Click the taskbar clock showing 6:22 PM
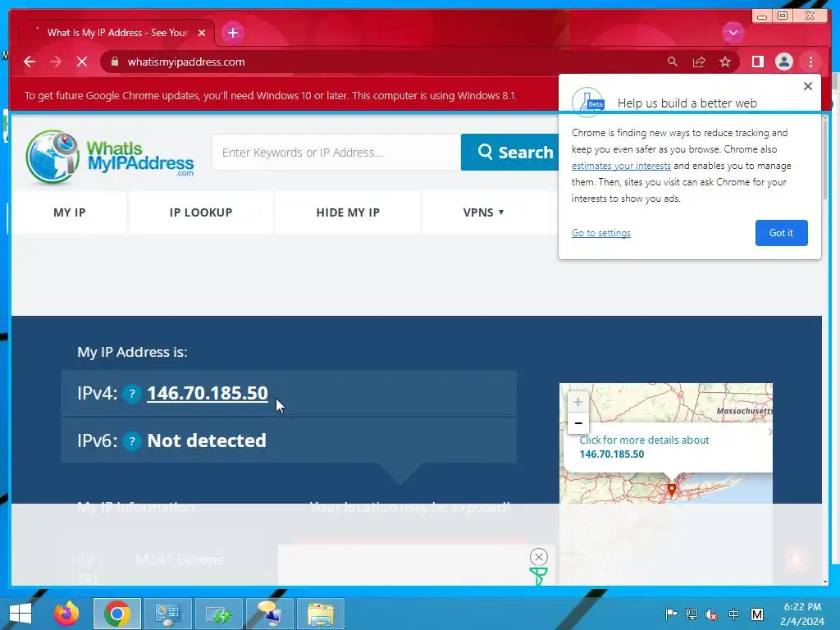The width and height of the screenshot is (840, 630). tap(802, 614)
